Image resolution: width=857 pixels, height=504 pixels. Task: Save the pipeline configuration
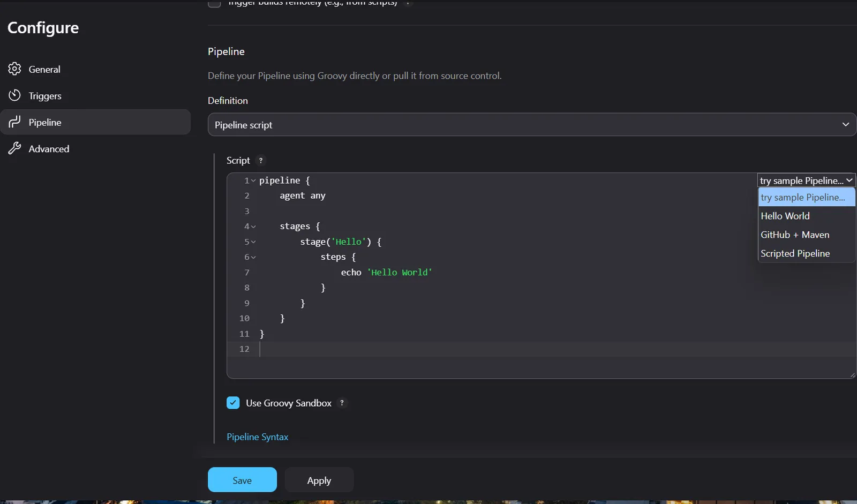click(242, 479)
